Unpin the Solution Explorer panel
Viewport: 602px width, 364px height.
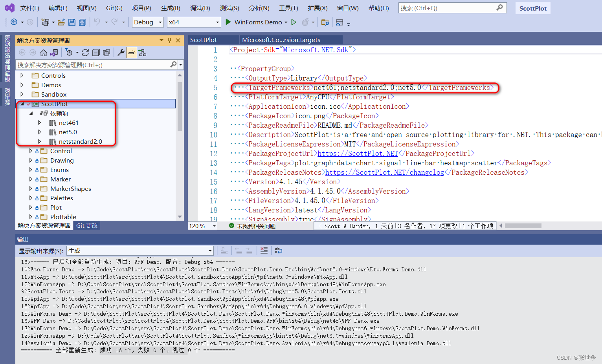click(x=169, y=40)
